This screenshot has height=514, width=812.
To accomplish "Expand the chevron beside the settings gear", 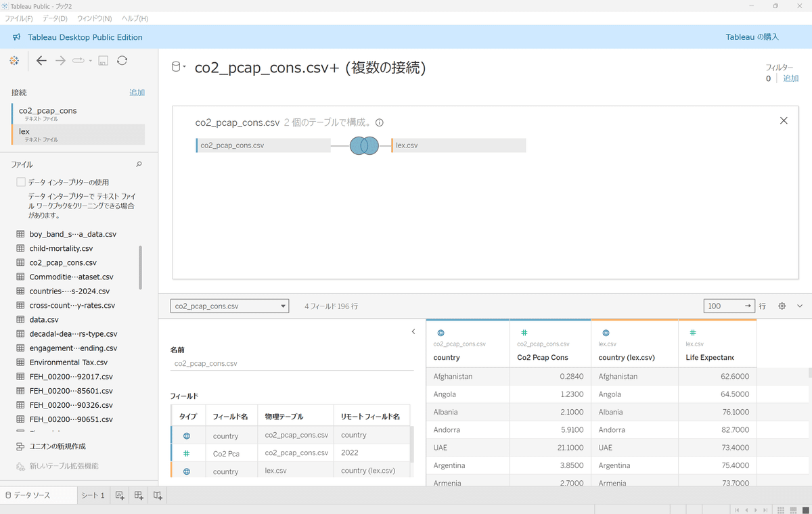I will point(800,306).
